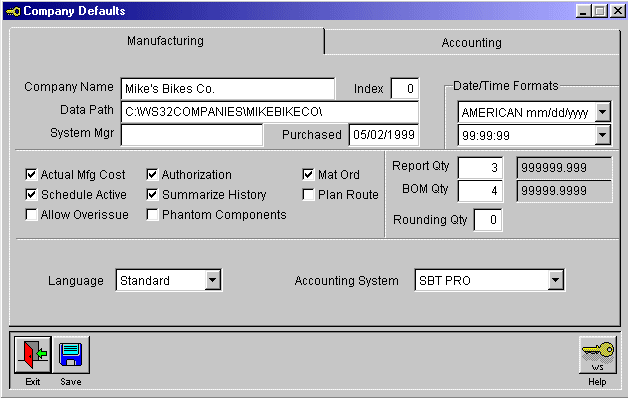628x398 pixels.
Task: Click the Data Path input field
Action: click(270, 112)
